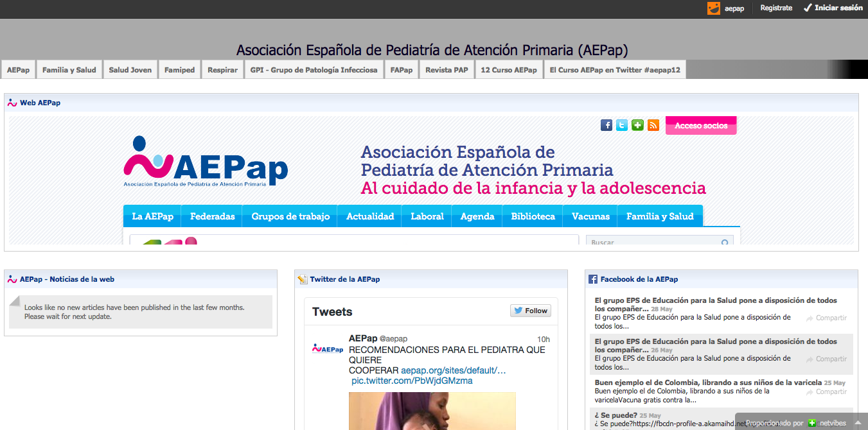Switch to the 'Salud Joven' tab
Image resolution: width=868 pixels, height=430 pixels.
coord(130,69)
